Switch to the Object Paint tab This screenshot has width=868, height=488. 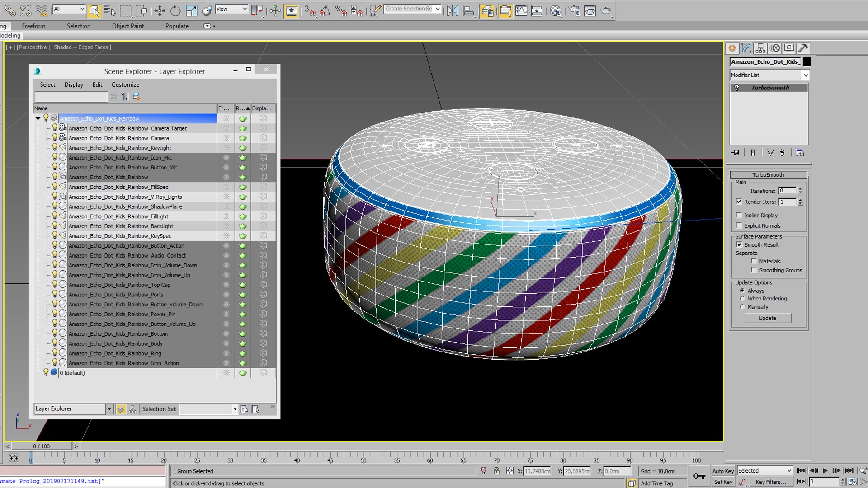pos(128,26)
